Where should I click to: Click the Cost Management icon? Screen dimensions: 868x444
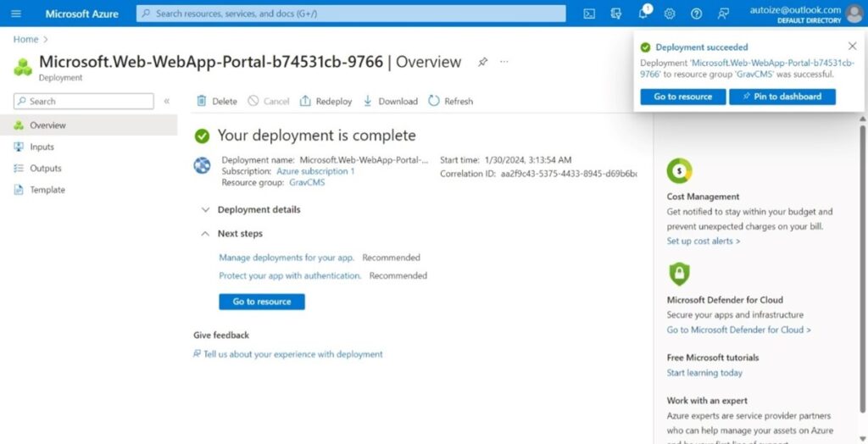pos(679,171)
